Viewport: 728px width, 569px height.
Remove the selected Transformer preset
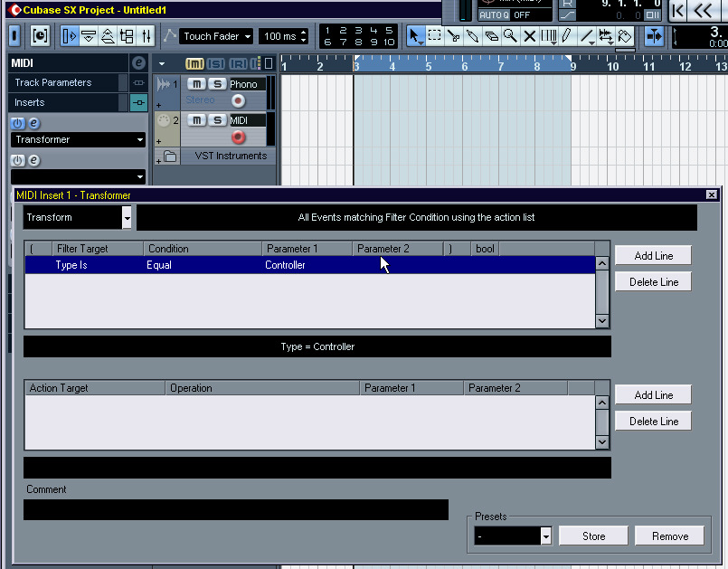[669, 536]
